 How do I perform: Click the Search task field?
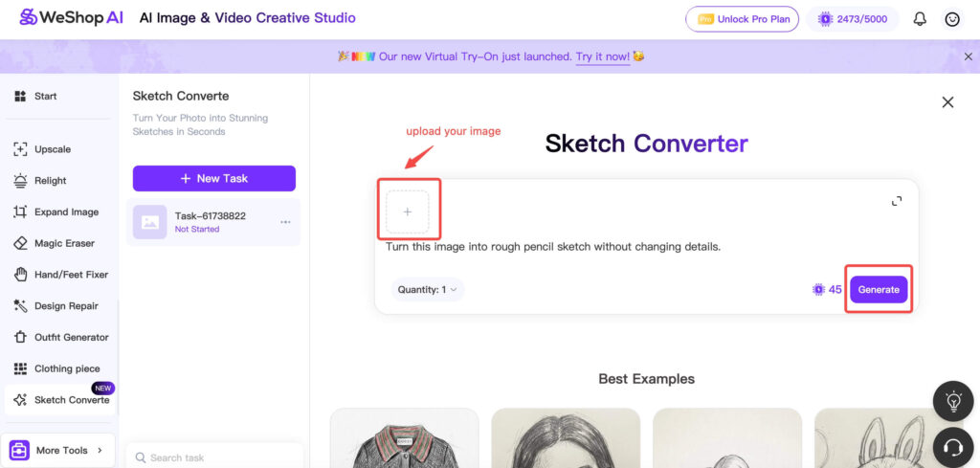click(x=214, y=457)
